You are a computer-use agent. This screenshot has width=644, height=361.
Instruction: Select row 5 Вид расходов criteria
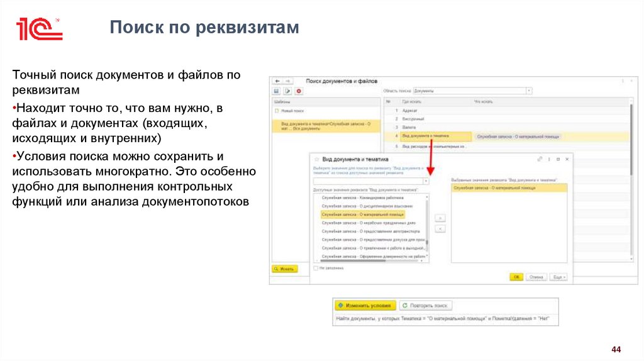point(433,147)
